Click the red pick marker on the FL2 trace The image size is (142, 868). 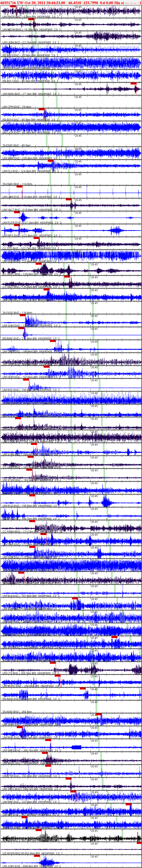click(x=51, y=161)
